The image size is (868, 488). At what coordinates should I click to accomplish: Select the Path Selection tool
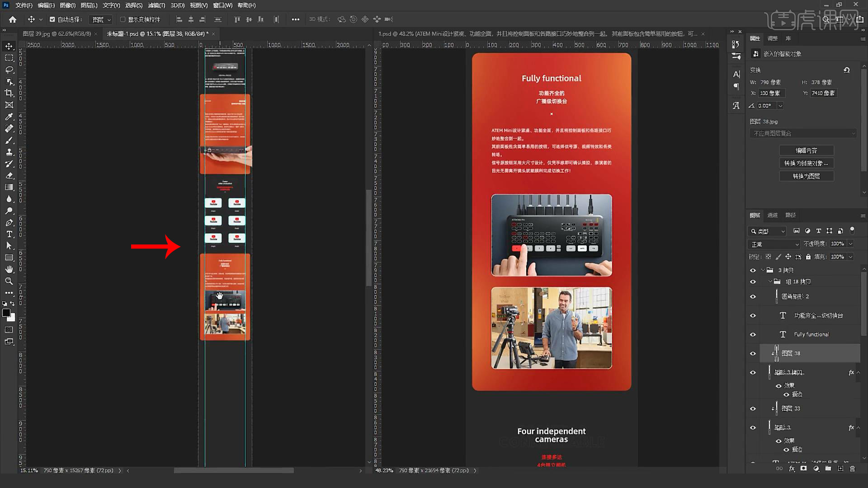click(9, 246)
